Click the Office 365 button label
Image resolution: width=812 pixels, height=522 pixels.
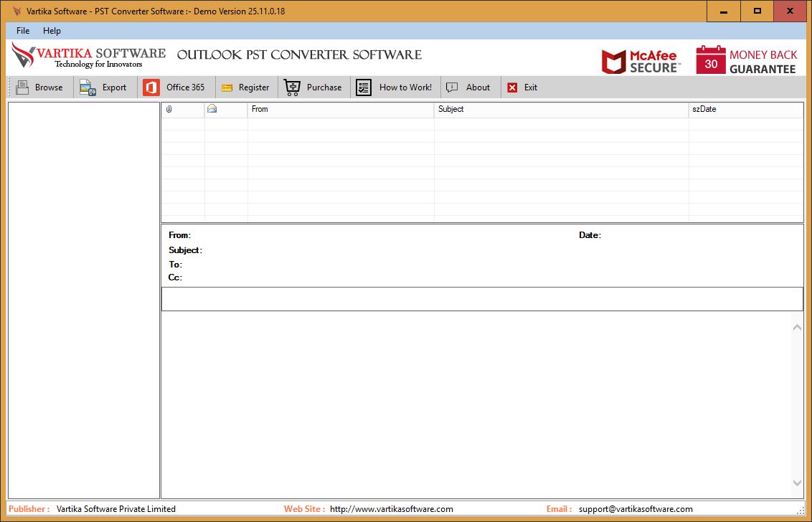(x=185, y=87)
